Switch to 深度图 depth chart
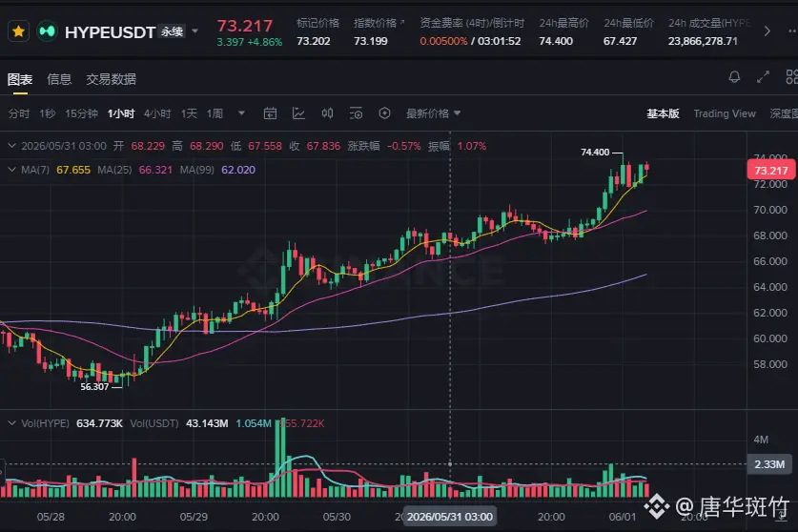Image resolution: width=798 pixels, height=532 pixels. tap(784, 113)
